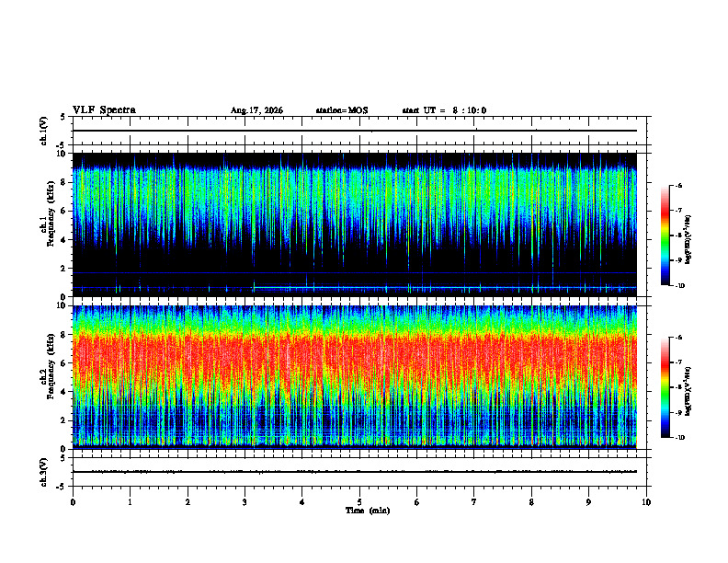The width and height of the screenshot is (728, 563).
Task: Click the "2" kHz tick on ch.1 axis
Action: point(63,268)
